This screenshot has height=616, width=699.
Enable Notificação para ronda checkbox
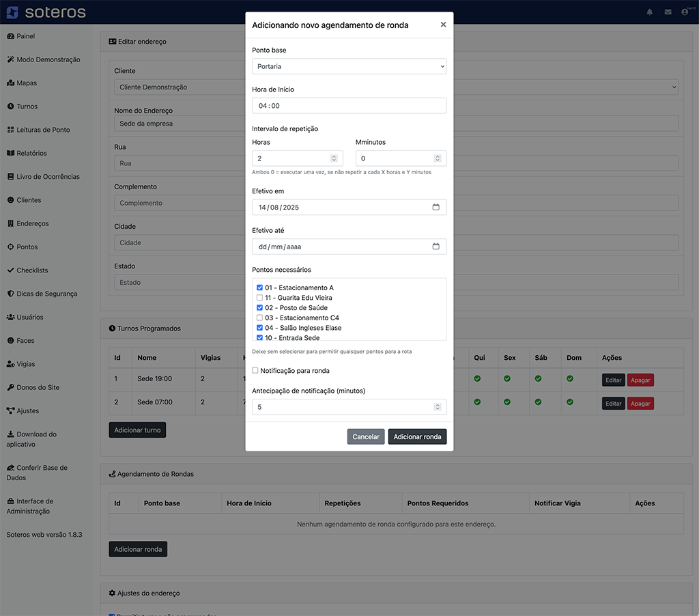[255, 371]
